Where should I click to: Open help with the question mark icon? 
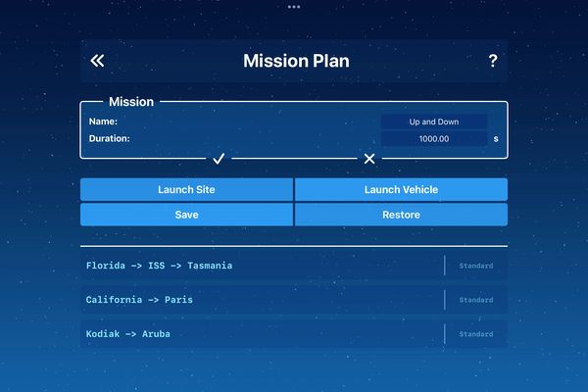pyautogui.click(x=493, y=61)
